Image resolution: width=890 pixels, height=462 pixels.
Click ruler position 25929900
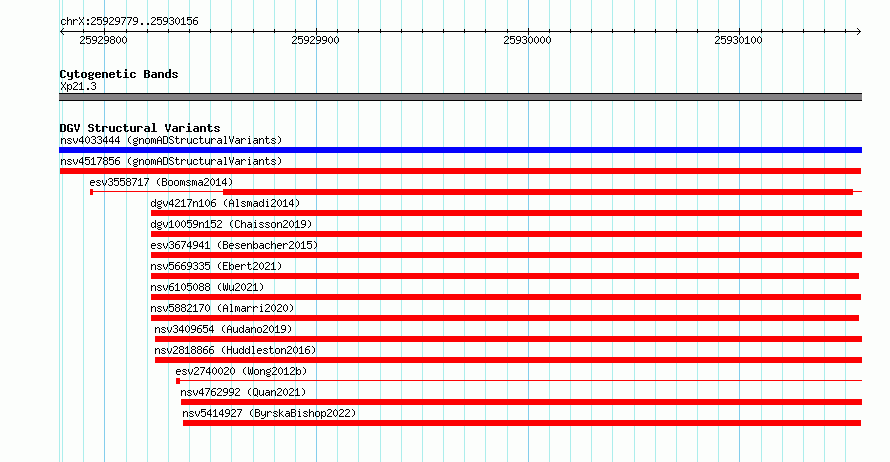pos(315,40)
